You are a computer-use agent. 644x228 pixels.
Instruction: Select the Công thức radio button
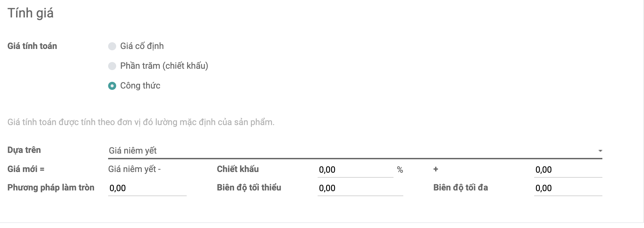tap(112, 86)
